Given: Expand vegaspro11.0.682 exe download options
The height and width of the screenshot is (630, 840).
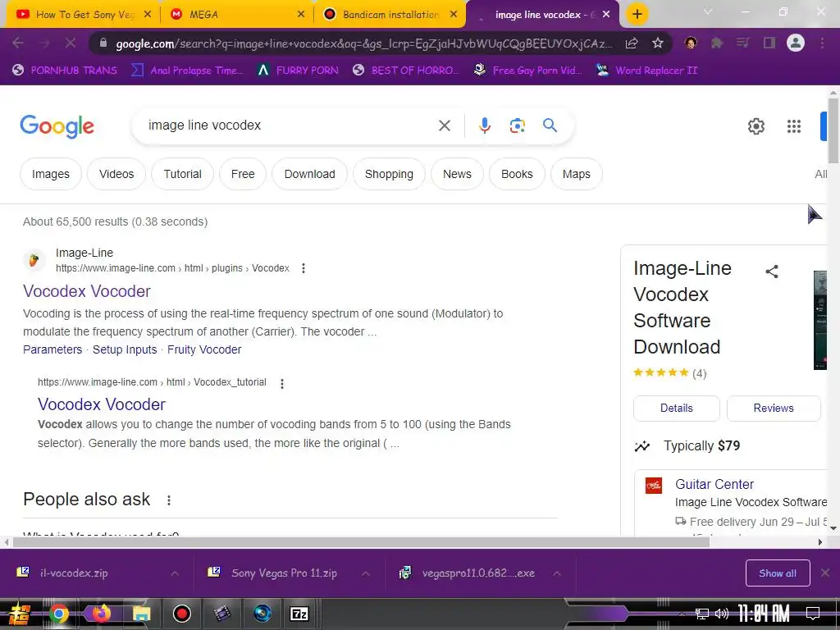Looking at the screenshot, I should (x=557, y=573).
